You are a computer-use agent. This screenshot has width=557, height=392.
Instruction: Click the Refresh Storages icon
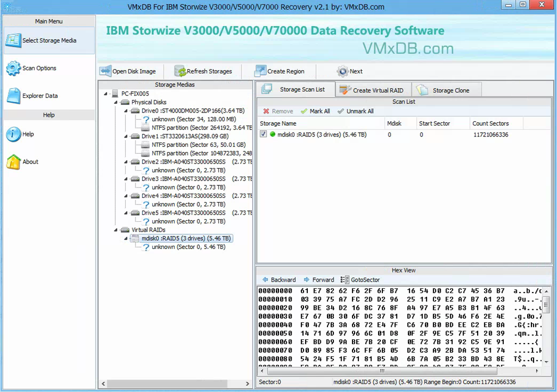coord(181,71)
